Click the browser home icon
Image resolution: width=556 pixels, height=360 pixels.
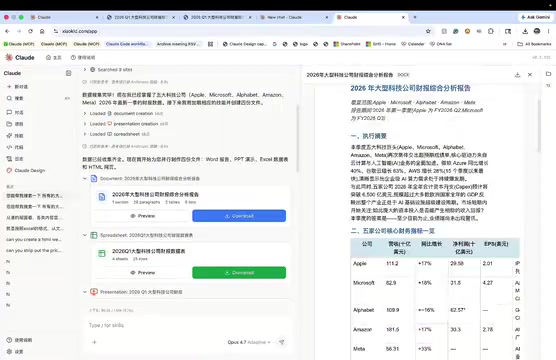point(42,31)
